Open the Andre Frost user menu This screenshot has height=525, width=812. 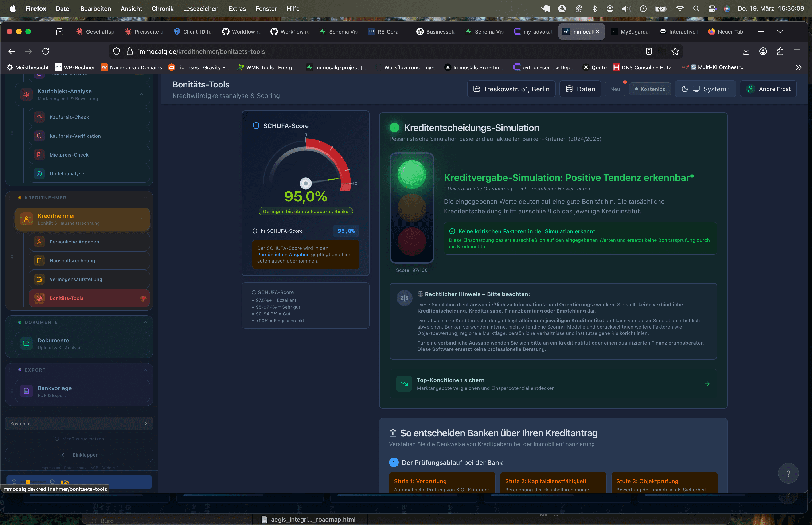768,89
